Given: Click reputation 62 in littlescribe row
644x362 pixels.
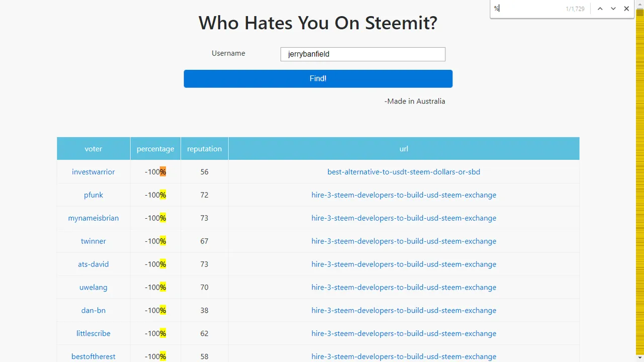Looking at the screenshot, I should point(204,334).
